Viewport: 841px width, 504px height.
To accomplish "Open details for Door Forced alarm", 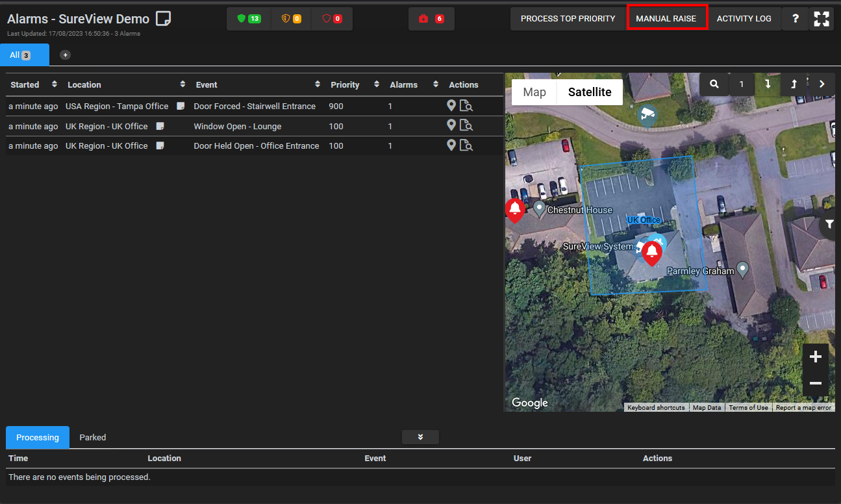I will click(x=466, y=106).
